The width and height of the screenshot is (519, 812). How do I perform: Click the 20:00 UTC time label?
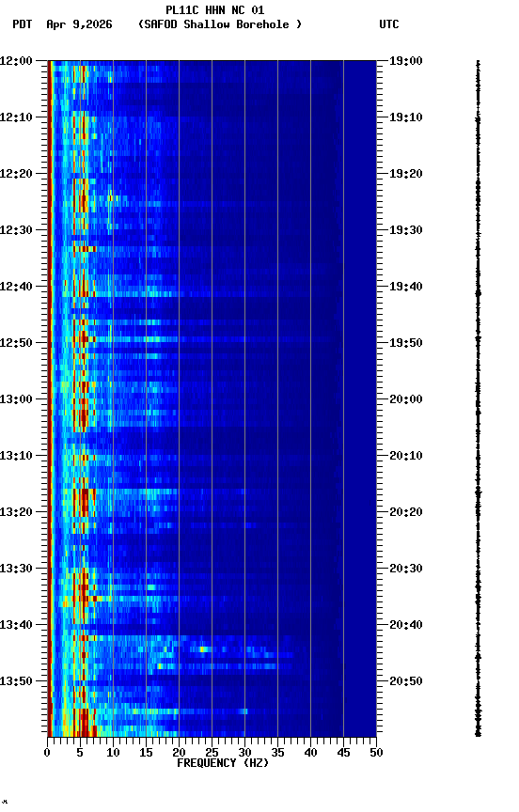click(x=406, y=399)
